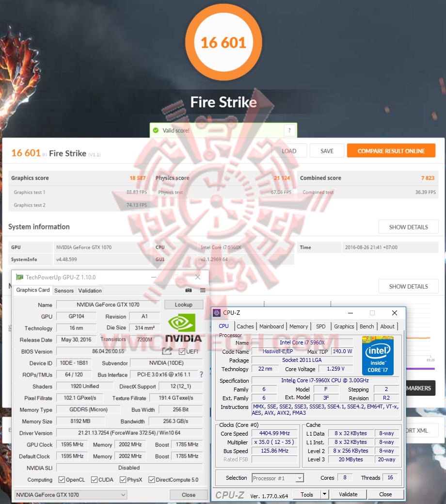Toggle the OpenCL checkbox
The height and width of the screenshot is (504, 446).
click(62, 480)
